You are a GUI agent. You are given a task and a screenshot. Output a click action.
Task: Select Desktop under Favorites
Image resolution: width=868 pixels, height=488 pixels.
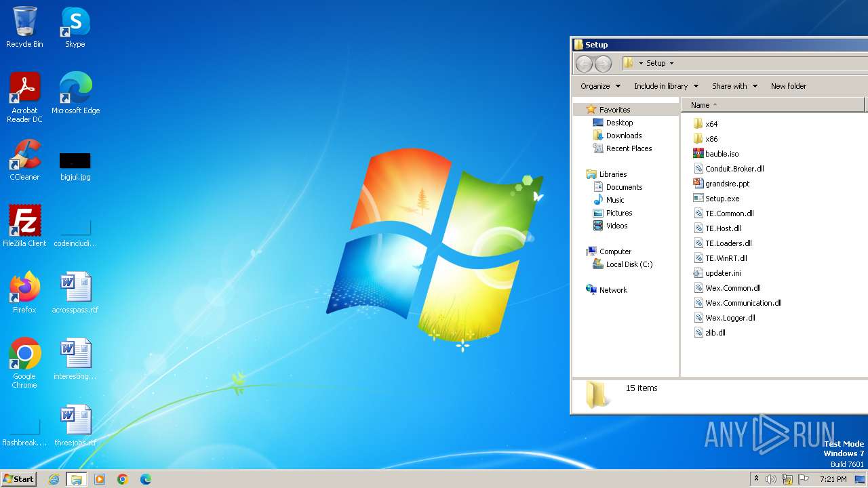619,123
